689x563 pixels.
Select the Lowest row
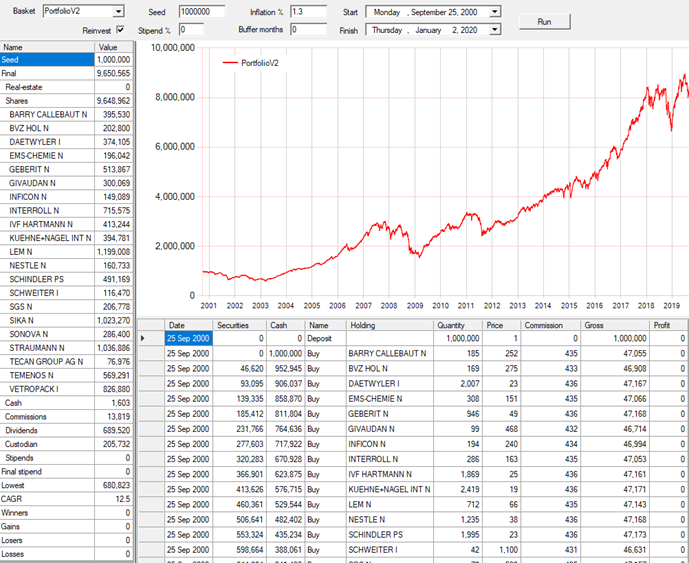(66, 485)
